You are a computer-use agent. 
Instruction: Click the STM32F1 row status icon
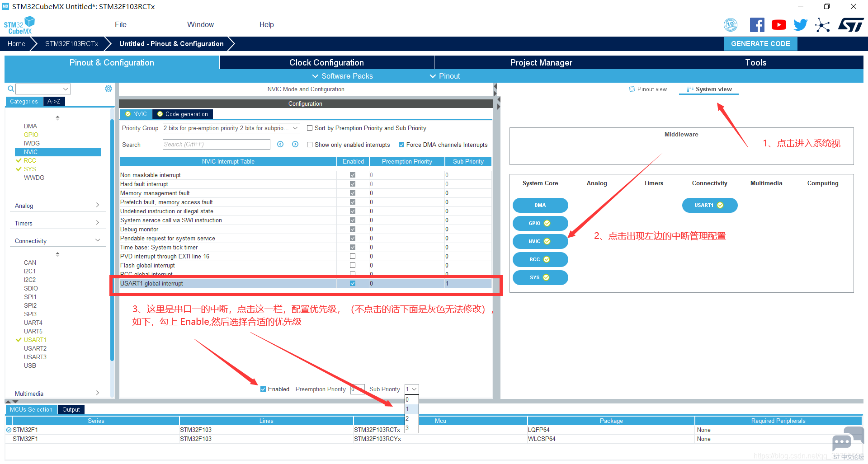click(9, 430)
